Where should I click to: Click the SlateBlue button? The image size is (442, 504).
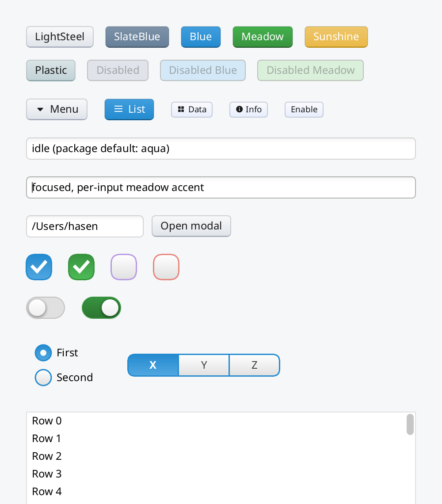click(x=137, y=37)
